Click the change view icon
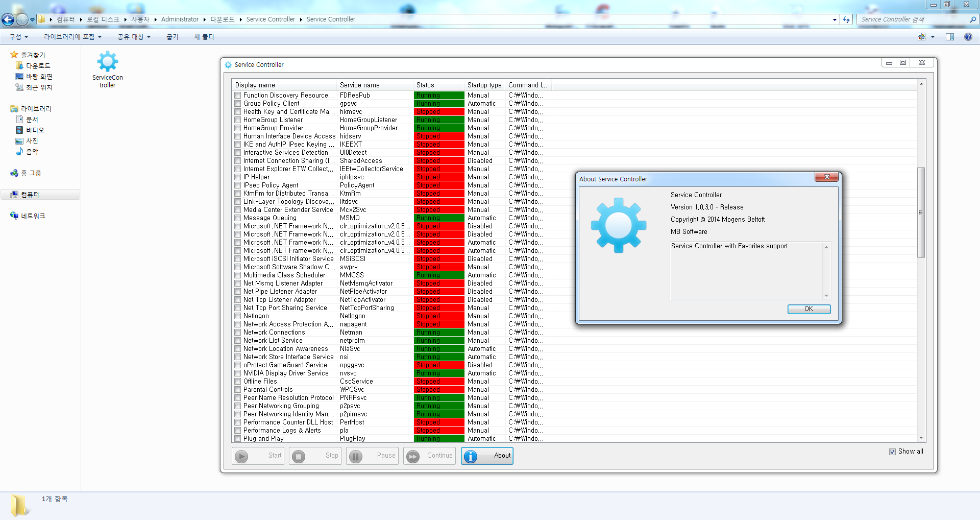Screen dimensions: 980x520 pos(922,37)
